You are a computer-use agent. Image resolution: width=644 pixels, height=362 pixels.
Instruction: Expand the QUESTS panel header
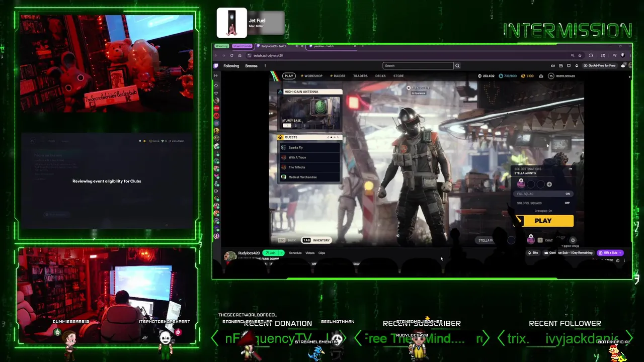click(x=309, y=137)
